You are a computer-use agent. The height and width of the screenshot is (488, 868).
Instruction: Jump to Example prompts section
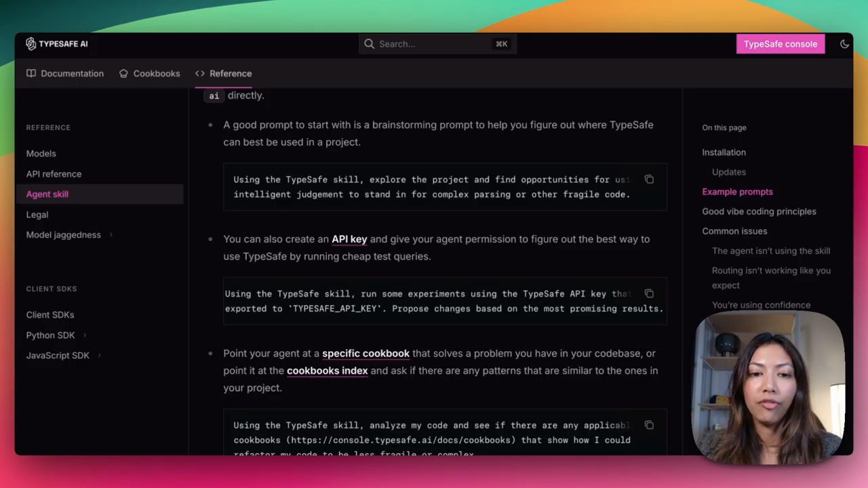[737, 192]
